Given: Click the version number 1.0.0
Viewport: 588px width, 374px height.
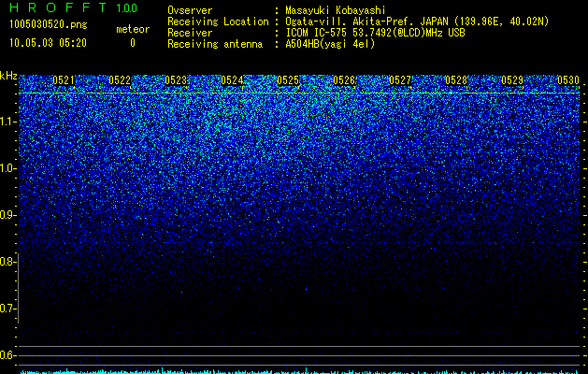Looking at the screenshot, I should point(127,7).
